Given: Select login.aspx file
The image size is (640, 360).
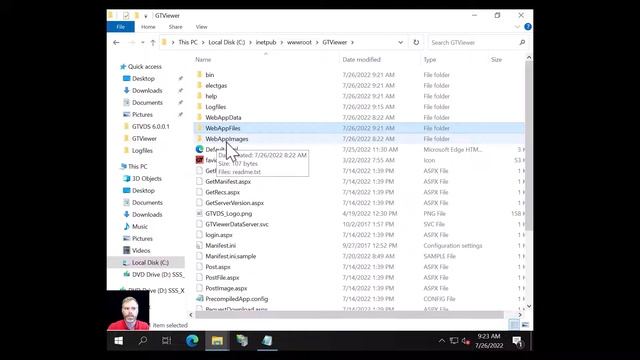Looking at the screenshot, I should (x=219, y=235).
